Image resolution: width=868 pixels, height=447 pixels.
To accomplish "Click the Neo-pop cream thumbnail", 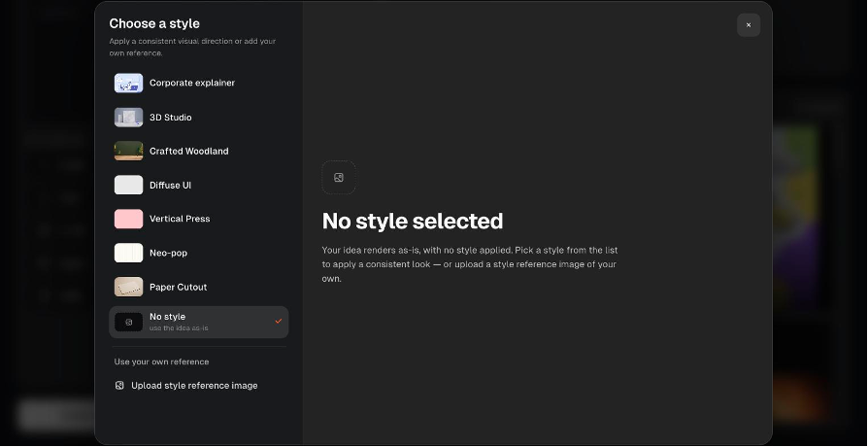I will 128,253.
